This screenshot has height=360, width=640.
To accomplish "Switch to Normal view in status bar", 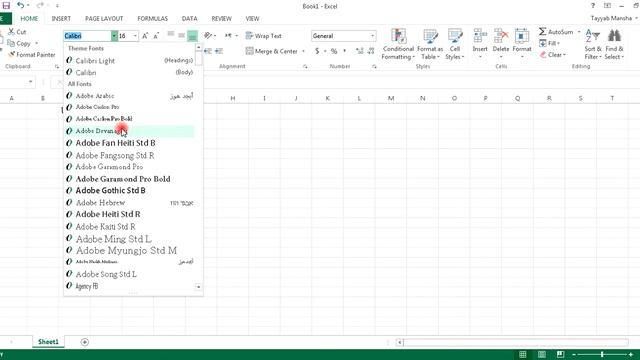I will pyautogui.click(x=523, y=354).
